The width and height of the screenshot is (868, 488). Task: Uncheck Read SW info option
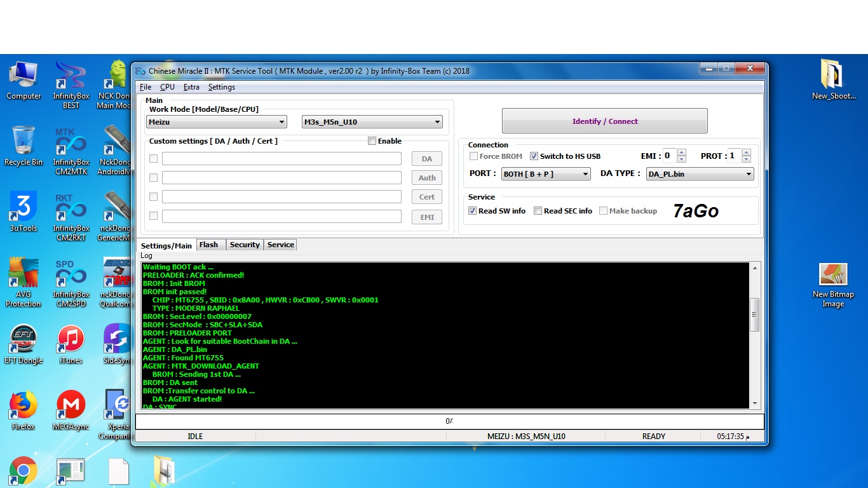point(472,211)
